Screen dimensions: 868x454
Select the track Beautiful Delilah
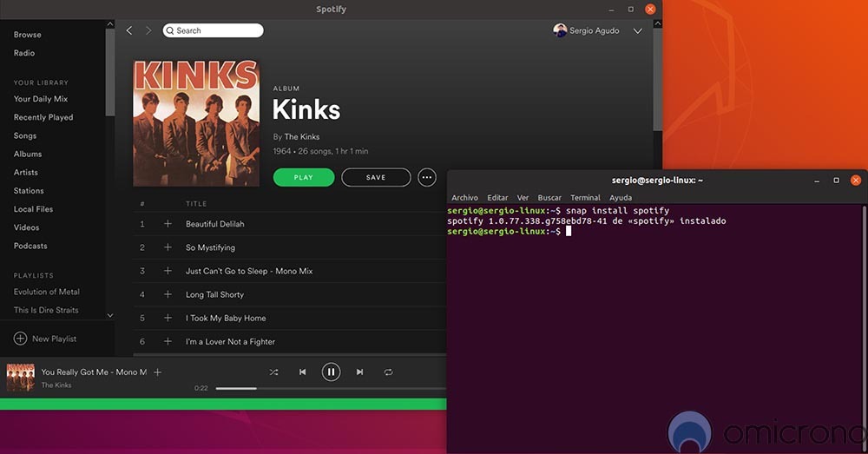point(214,224)
